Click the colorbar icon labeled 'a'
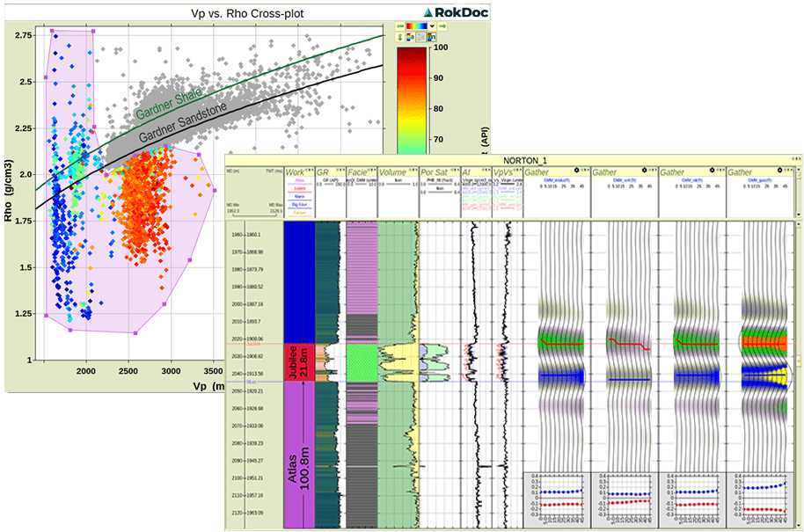 coord(411,37)
